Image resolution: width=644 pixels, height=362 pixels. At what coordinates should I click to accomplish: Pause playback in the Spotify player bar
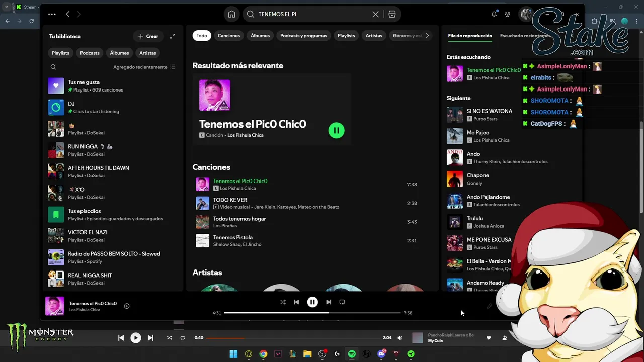[312, 302]
